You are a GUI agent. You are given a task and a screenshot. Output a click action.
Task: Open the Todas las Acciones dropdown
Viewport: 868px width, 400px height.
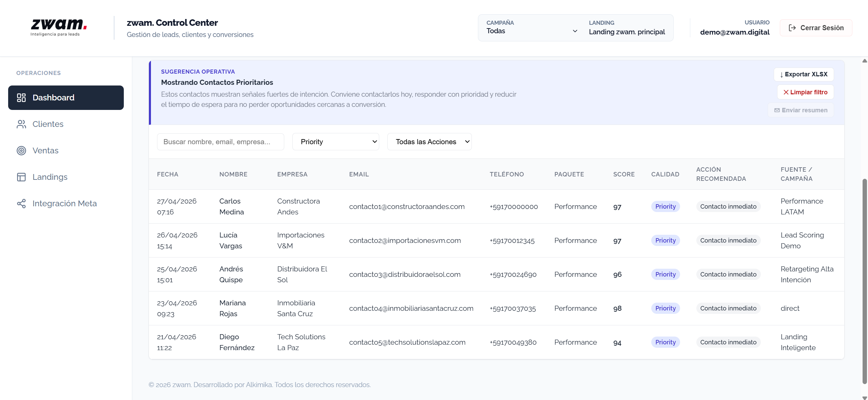point(429,142)
